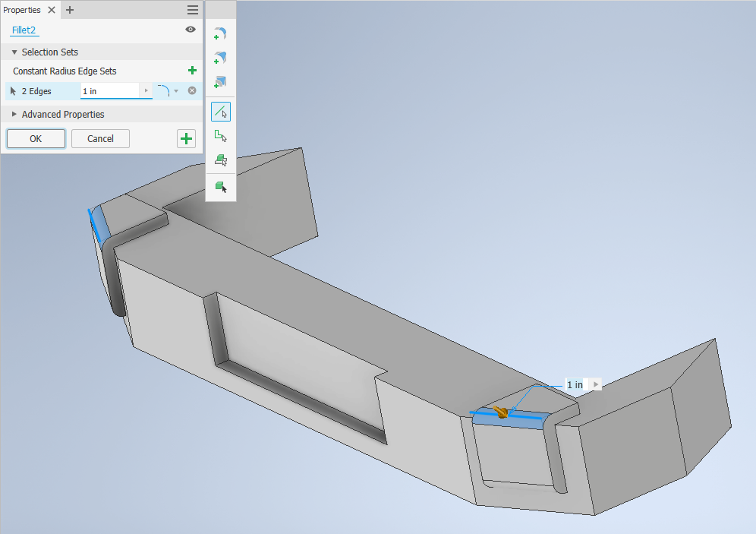Close the Properties panel tab
The width and height of the screenshot is (756, 534).
[x=52, y=10]
